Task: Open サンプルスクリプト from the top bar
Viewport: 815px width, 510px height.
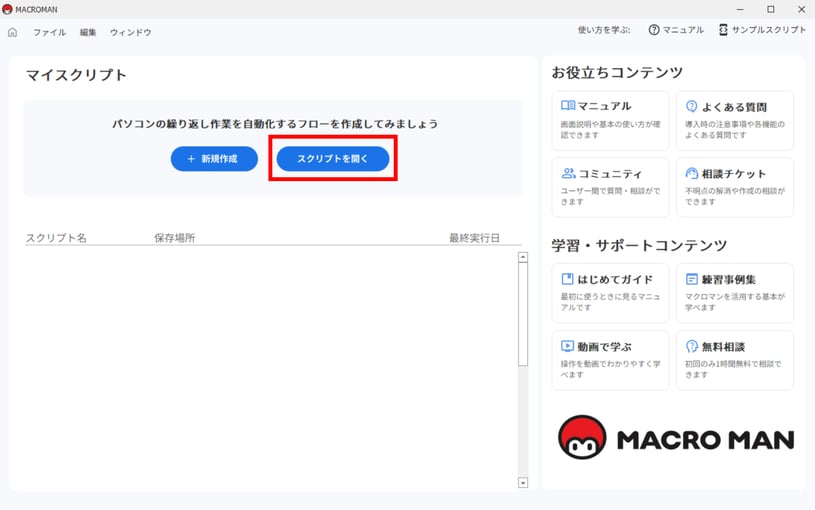Action: click(762, 30)
